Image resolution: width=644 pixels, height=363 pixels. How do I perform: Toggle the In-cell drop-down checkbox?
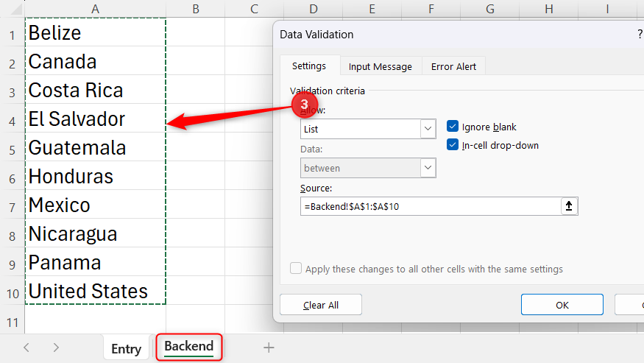[x=452, y=145]
